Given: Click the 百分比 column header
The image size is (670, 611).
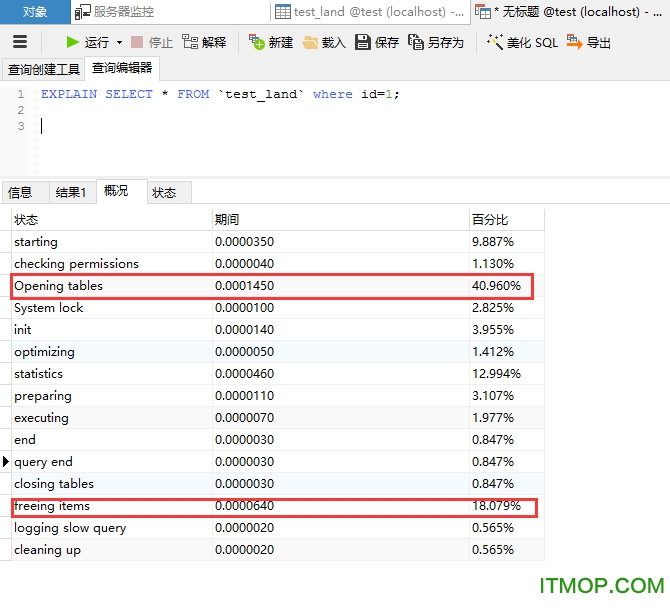Looking at the screenshot, I should (x=507, y=220).
